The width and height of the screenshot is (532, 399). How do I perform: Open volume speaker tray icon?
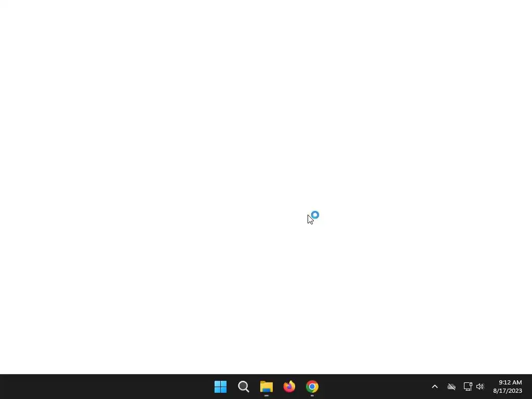480,387
